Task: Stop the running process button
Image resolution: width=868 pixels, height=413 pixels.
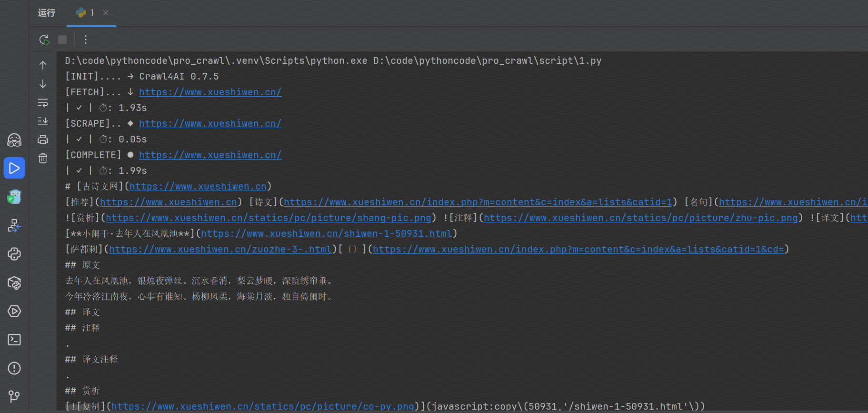Action: click(62, 40)
